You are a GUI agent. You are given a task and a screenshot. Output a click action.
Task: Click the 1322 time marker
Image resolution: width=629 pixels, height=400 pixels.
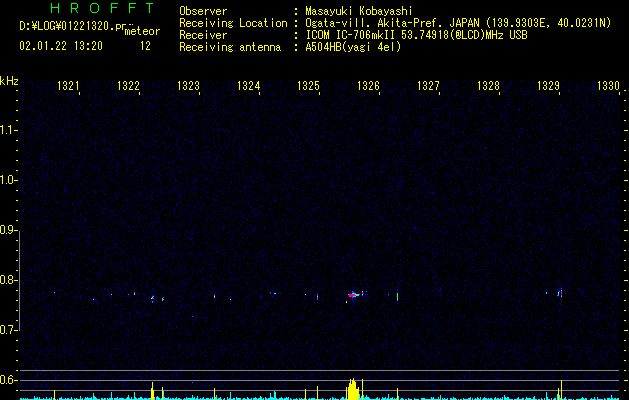click(x=128, y=86)
